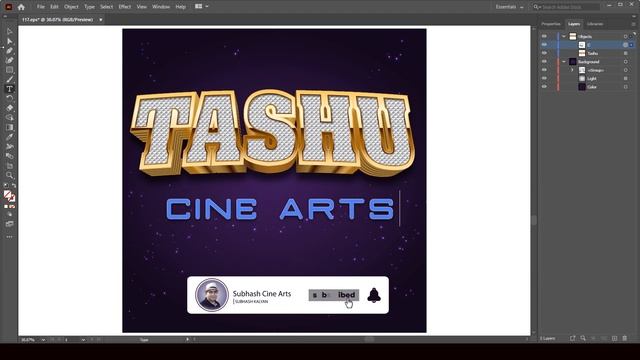
Task: Click the bell icon on the artwork
Action: (373, 295)
